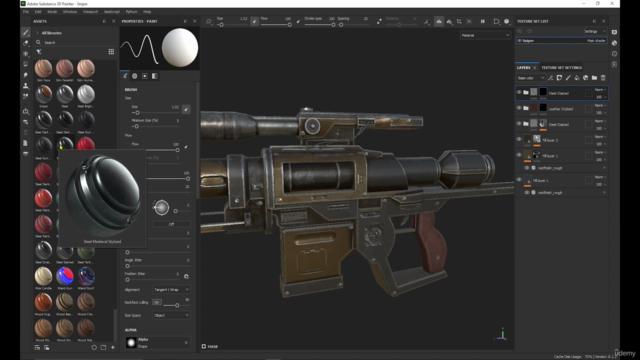Hide the top Steel Stained folder layer
The width and height of the screenshot is (640, 360).
(x=519, y=93)
